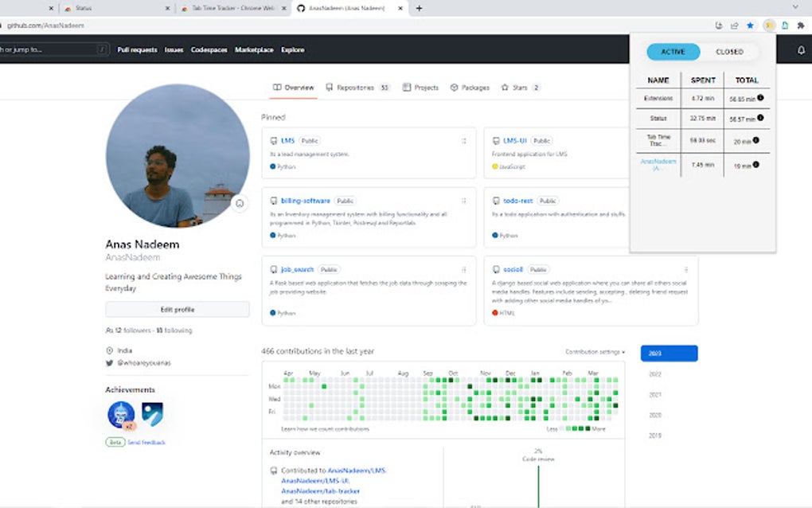Open the browser Extensions puzzle icon
The width and height of the screenshot is (812, 508).
tap(800, 25)
